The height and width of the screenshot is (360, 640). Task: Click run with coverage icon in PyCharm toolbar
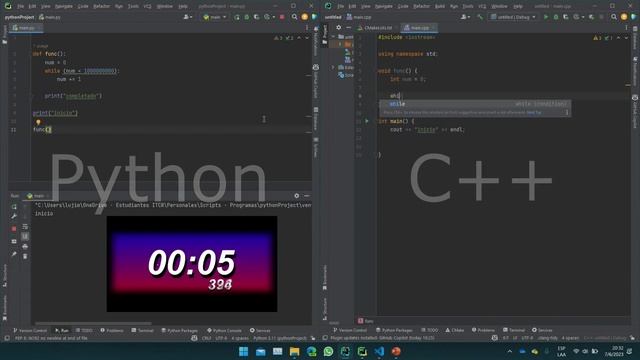point(256,17)
